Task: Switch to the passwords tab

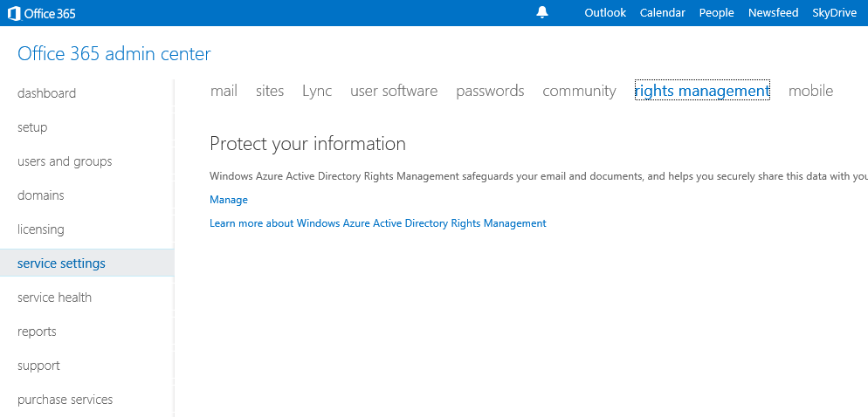Action: click(x=490, y=91)
